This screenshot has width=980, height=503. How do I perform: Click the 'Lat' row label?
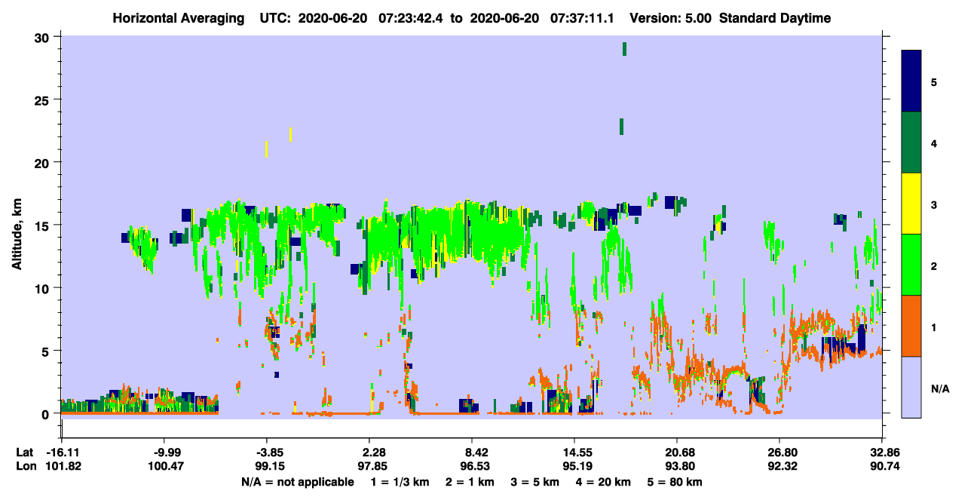tap(25, 452)
